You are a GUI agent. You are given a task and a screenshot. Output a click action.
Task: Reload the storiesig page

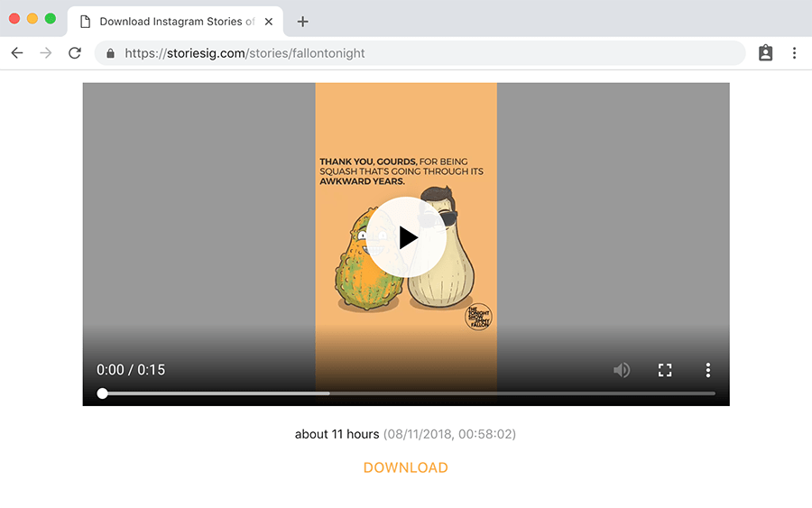[x=75, y=53]
